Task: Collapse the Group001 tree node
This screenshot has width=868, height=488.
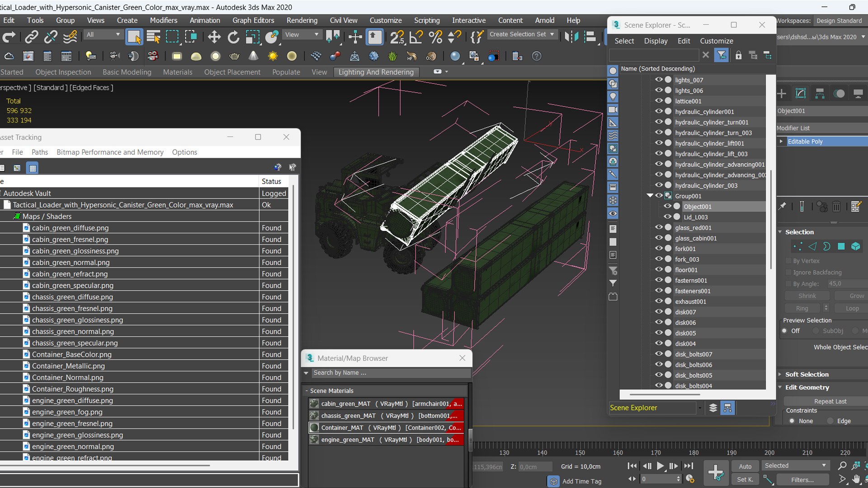Action: click(650, 196)
